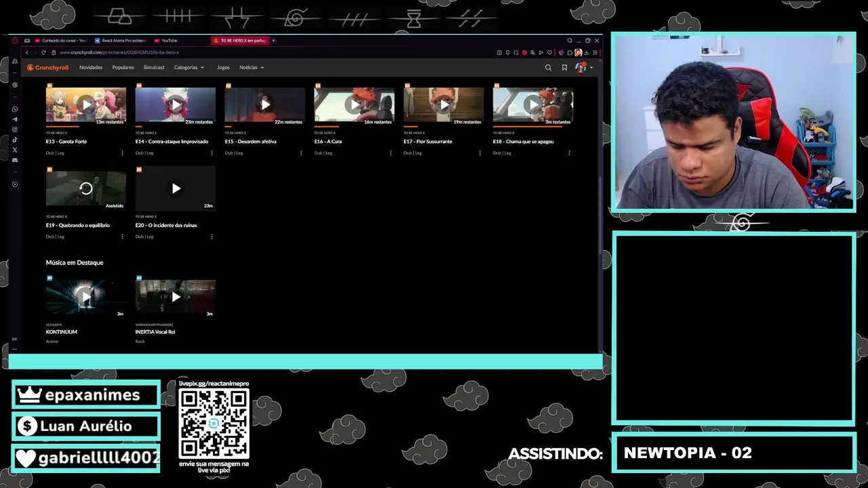
Task: Add page to bookmarks heart icon
Action: tap(549, 52)
